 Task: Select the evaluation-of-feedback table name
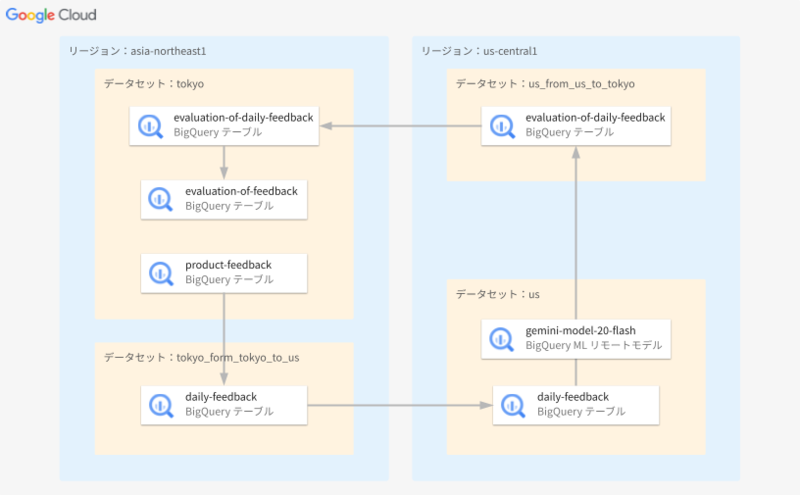coord(241,191)
